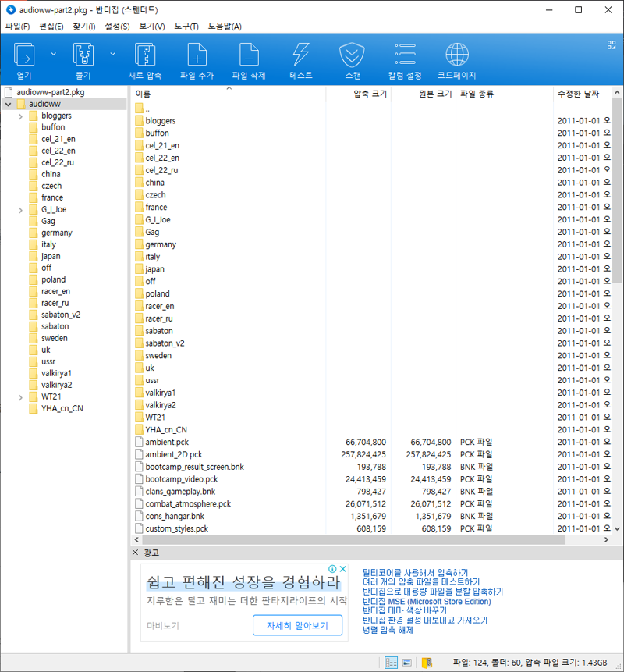Click the Bandizip app icon in title bar

[11, 9]
